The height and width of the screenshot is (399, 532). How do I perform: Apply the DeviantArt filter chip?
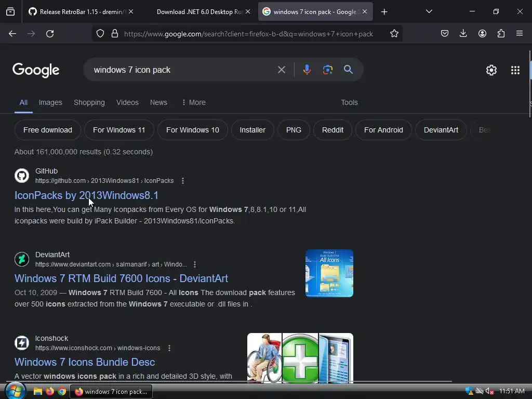441,130
